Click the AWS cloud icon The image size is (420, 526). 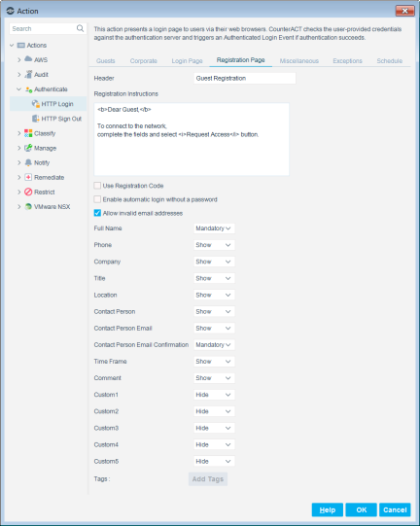pyautogui.click(x=28, y=59)
